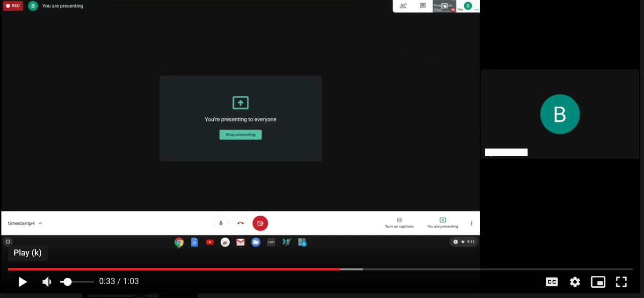Open the participants list in Meet
This screenshot has width=644, height=298.
(403, 6)
